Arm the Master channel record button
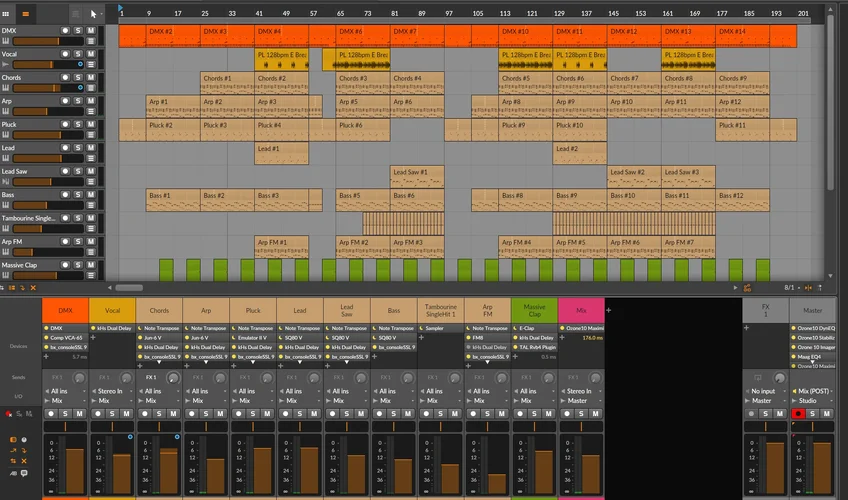 coord(796,413)
